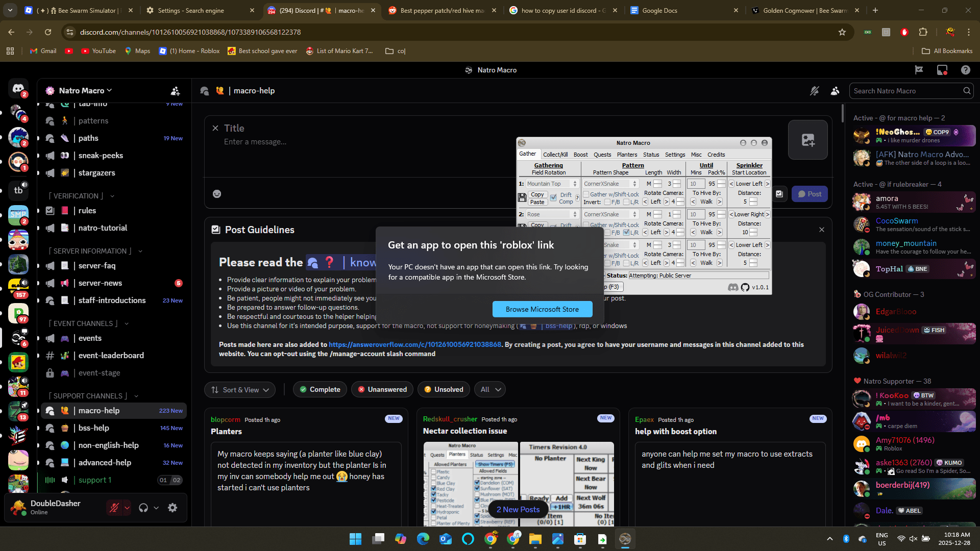The height and width of the screenshot is (551, 980).
Task: Bookmark this page with the star icon
Action: coord(842,32)
